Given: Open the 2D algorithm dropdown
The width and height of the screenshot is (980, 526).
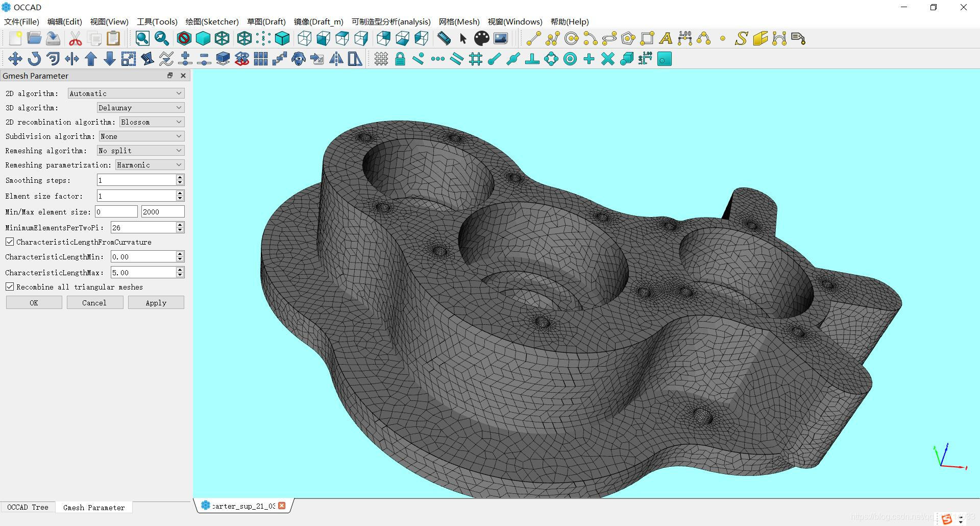Looking at the screenshot, I should 126,93.
